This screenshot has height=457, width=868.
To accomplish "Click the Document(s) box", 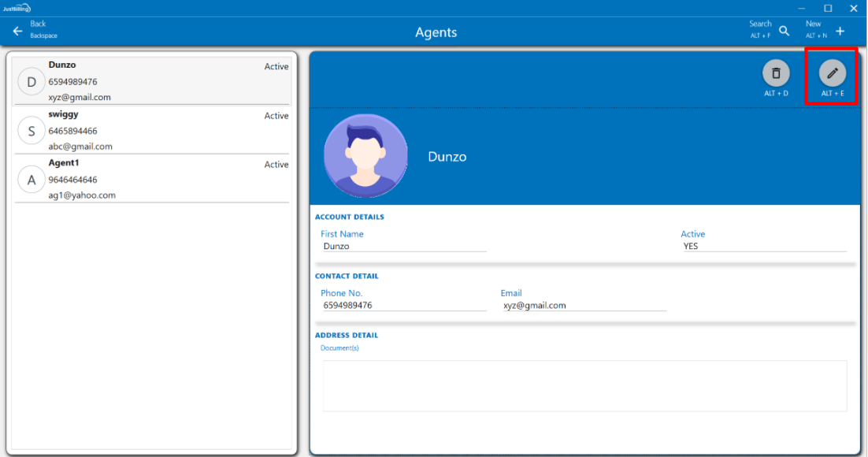I will (x=584, y=385).
